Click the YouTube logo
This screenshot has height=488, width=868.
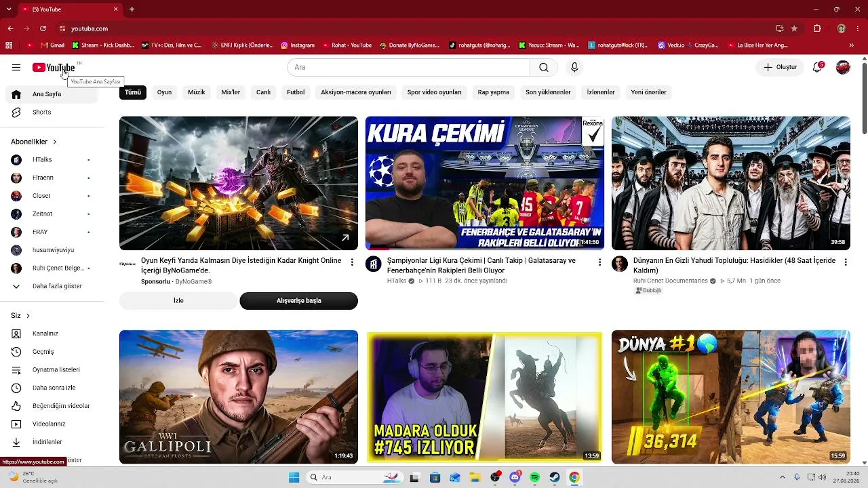54,68
